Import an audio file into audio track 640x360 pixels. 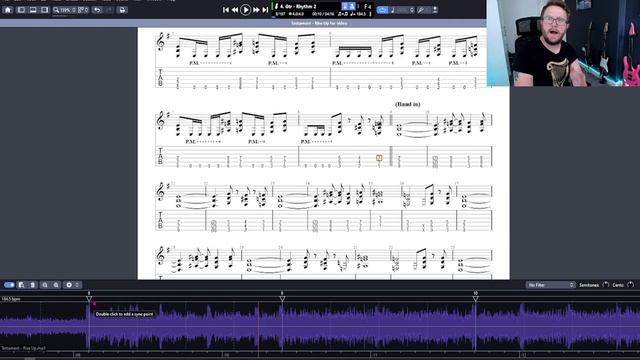click(21, 285)
